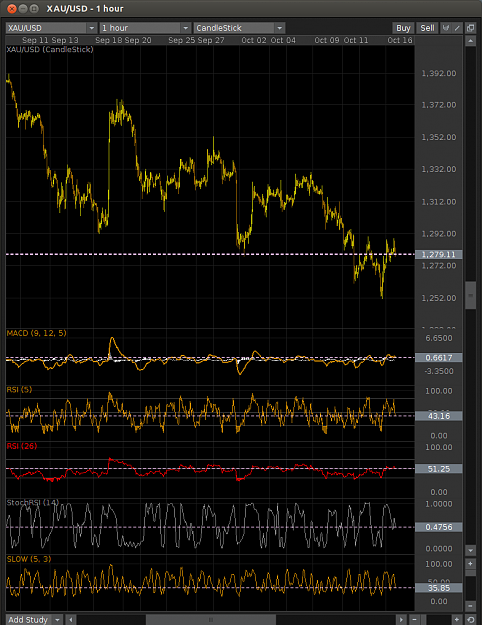The image size is (482, 625).
Task: Click the Buy button
Action: click(x=403, y=28)
